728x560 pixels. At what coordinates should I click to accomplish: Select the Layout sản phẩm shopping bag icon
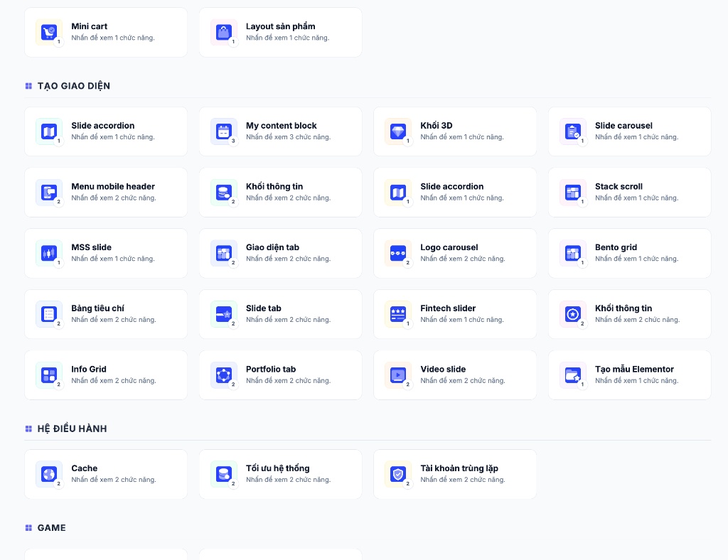[223, 32]
